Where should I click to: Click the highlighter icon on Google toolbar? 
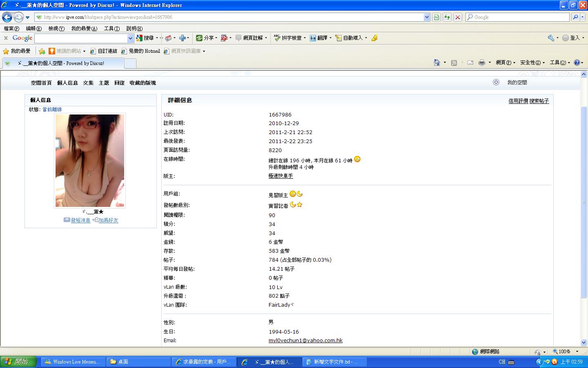coord(374,38)
